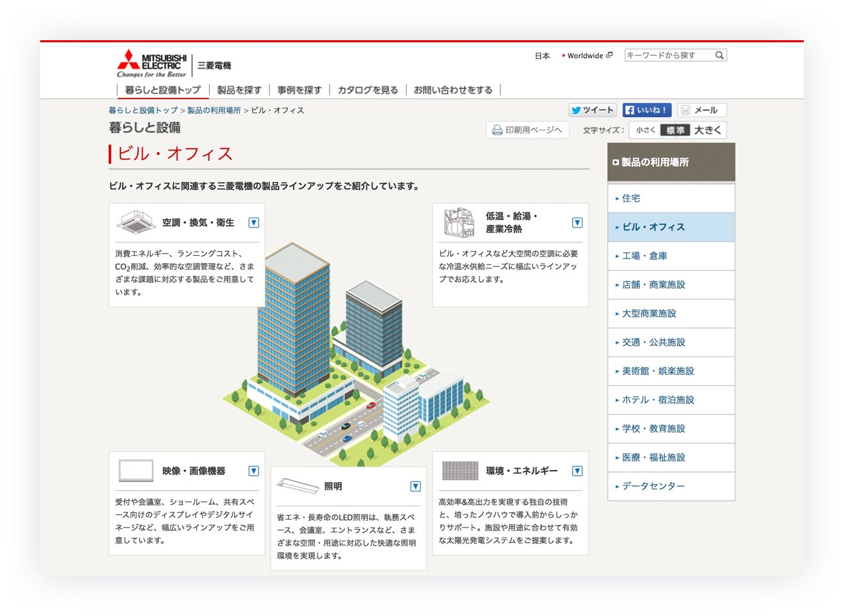Click the Worldwide link
844x616 pixels.
tap(585, 56)
